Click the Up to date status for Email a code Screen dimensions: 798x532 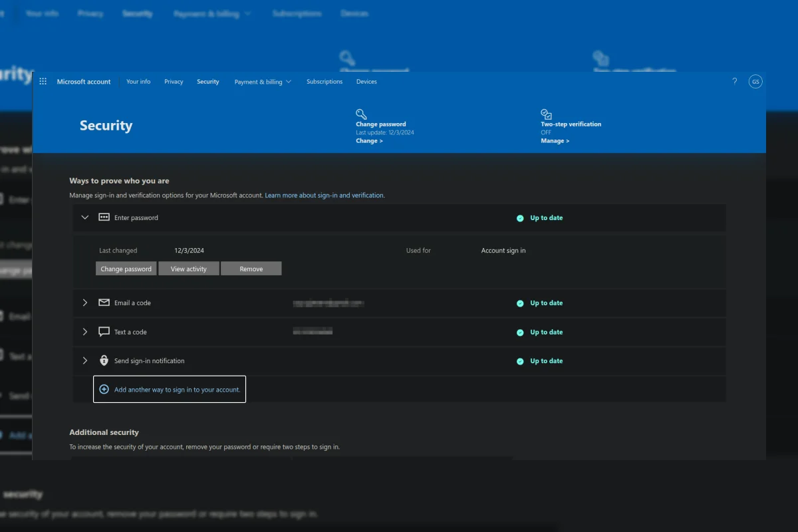point(547,303)
